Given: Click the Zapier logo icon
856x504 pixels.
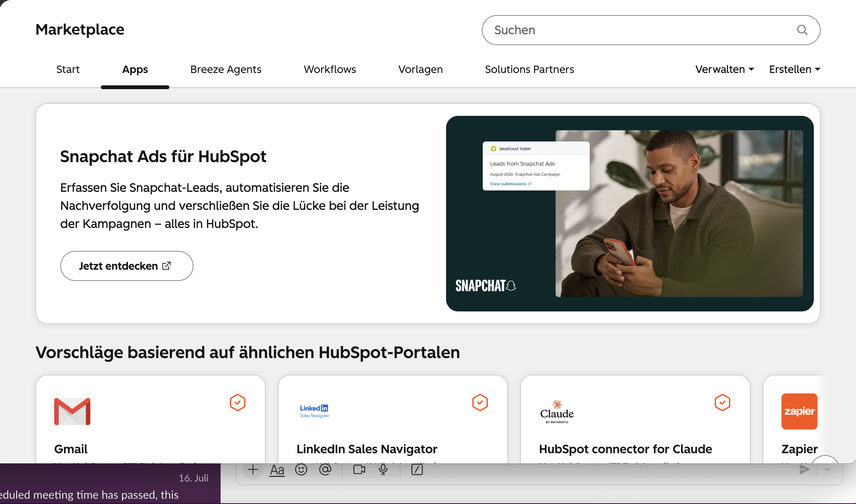Looking at the screenshot, I should pyautogui.click(x=800, y=411).
